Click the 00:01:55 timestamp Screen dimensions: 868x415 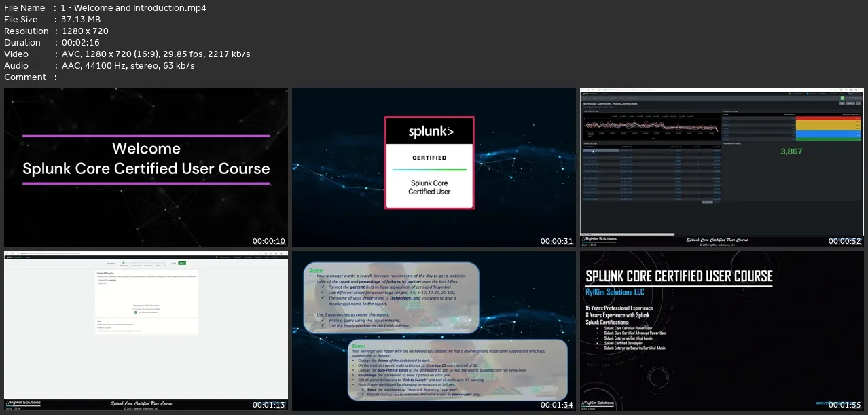click(x=845, y=405)
